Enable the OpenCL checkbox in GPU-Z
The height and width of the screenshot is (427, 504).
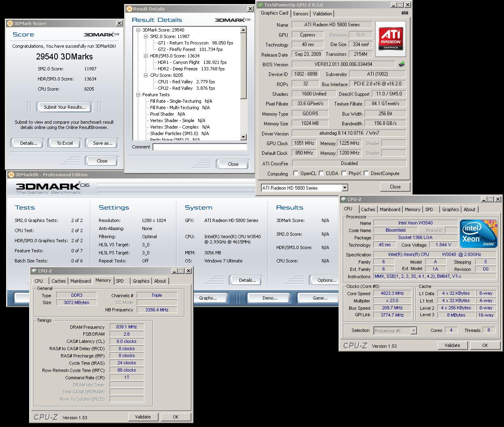296,173
